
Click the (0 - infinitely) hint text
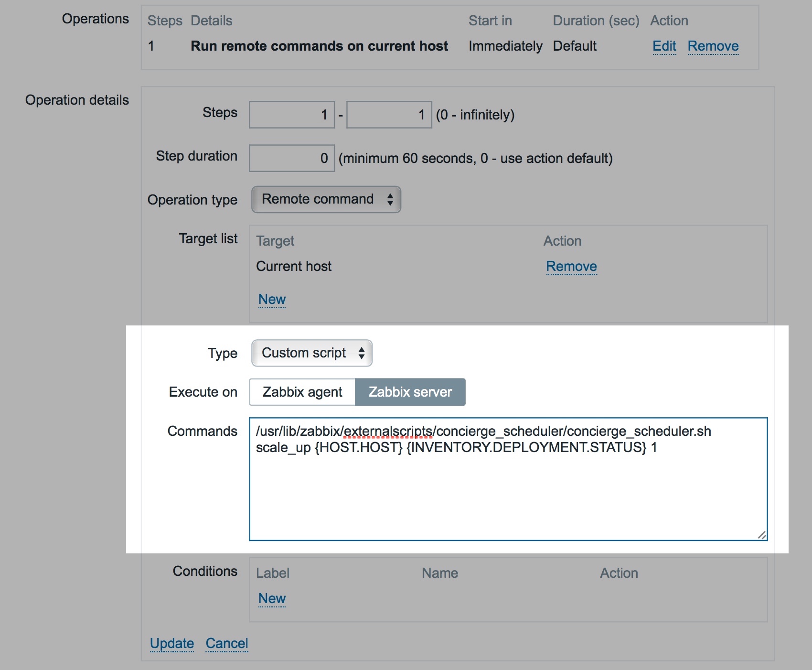coord(475,115)
